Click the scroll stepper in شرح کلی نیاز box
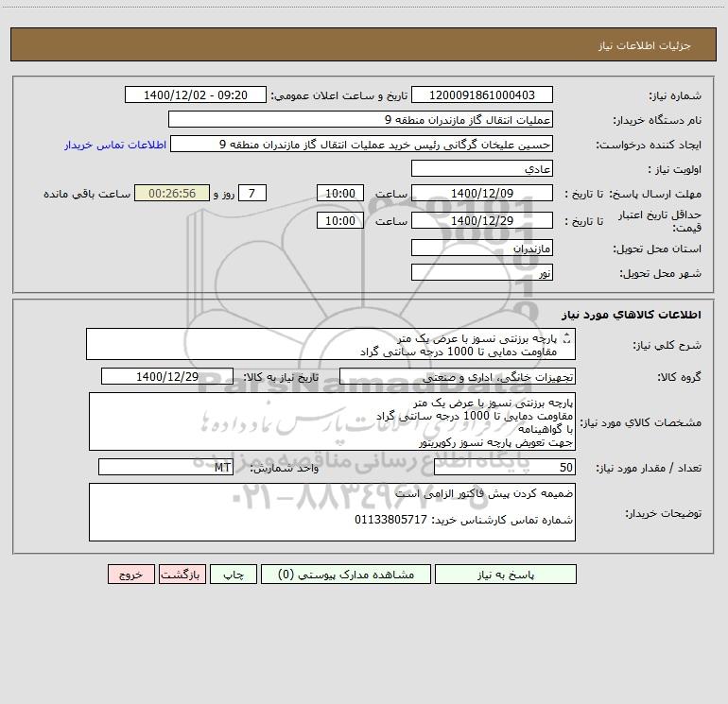Screen dimensions: 728x704 coord(566,339)
